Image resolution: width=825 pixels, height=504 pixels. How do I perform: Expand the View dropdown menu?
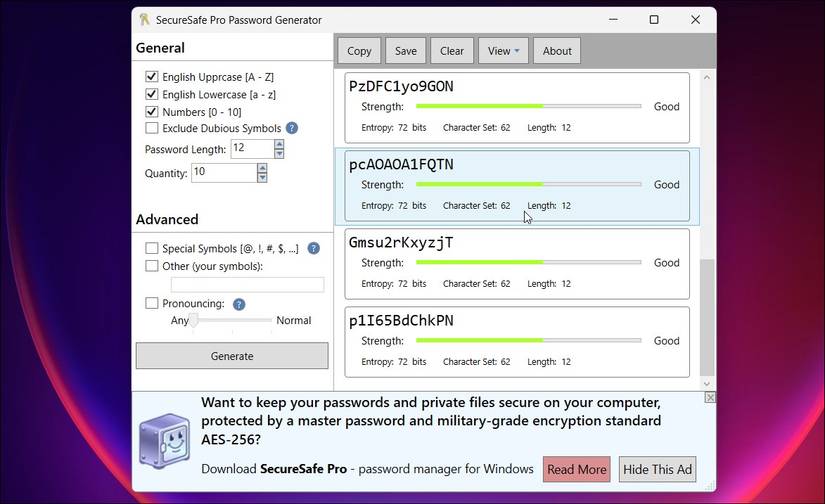pyautogui.click(x=503, y=51)
